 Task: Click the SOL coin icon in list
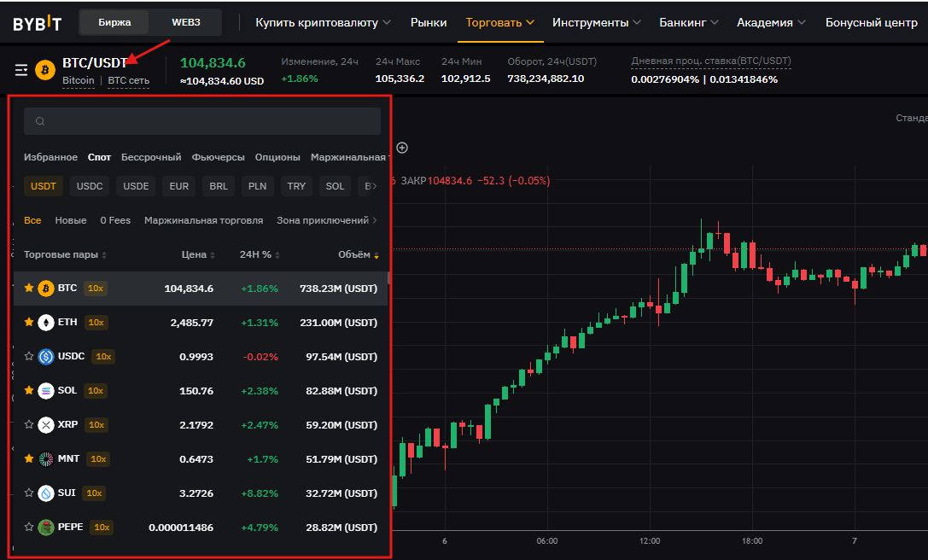click(46, 391)
